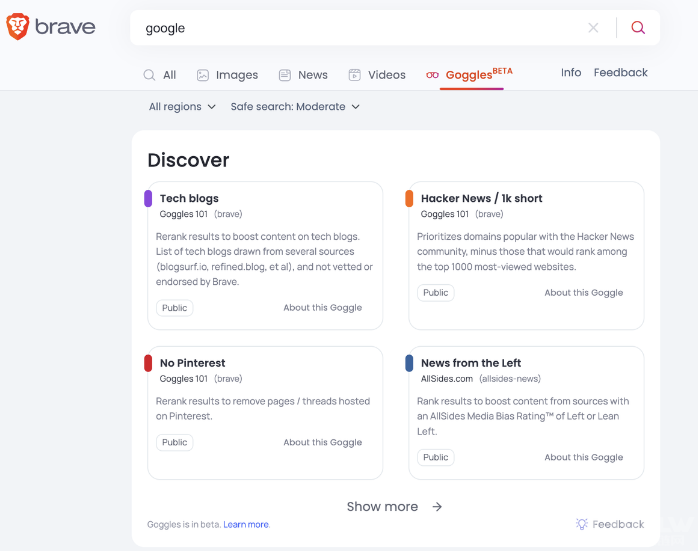The image size is (698, 551).
Task: Open the Tech blogs goggle title
Action: pos(189,199)
